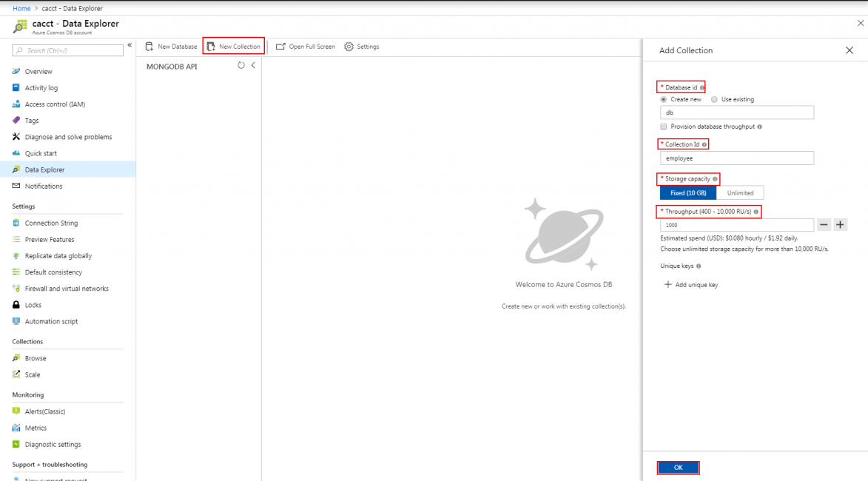Click the Throughput value field
868x481 pixels.
click(737, 225)
